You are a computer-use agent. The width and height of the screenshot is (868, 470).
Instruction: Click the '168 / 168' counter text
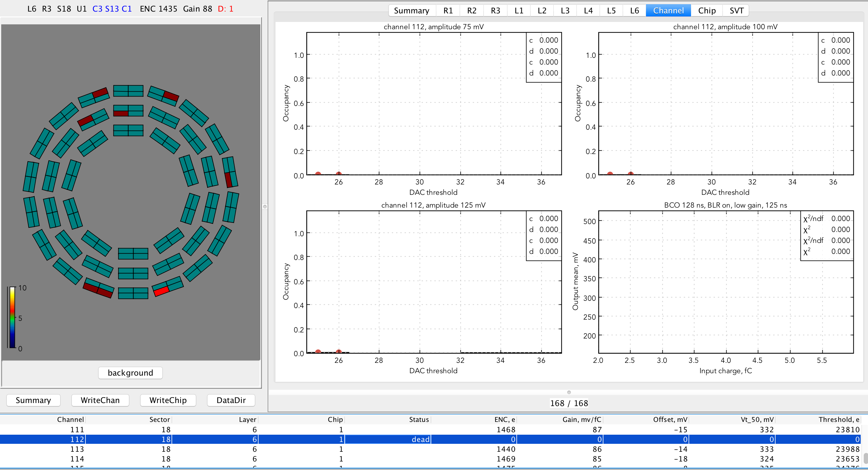pos(569,403)
